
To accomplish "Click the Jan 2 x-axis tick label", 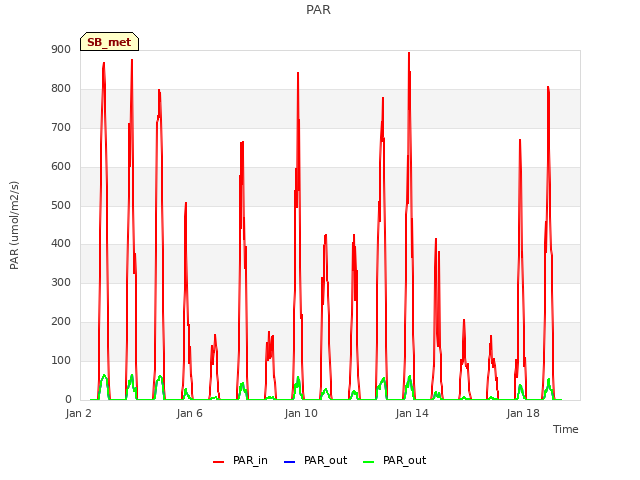I will click(x=78, y=413).
